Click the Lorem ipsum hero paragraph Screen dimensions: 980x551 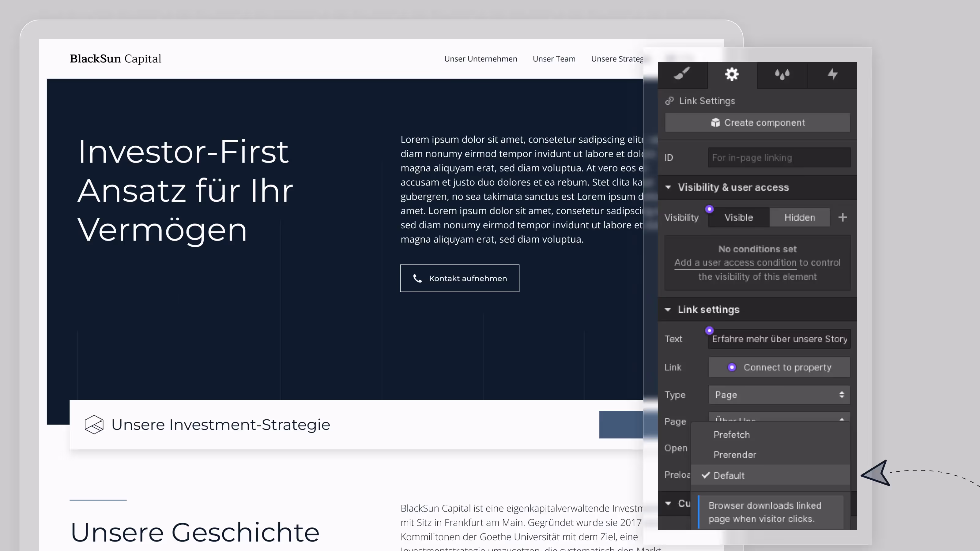point(522,189)
